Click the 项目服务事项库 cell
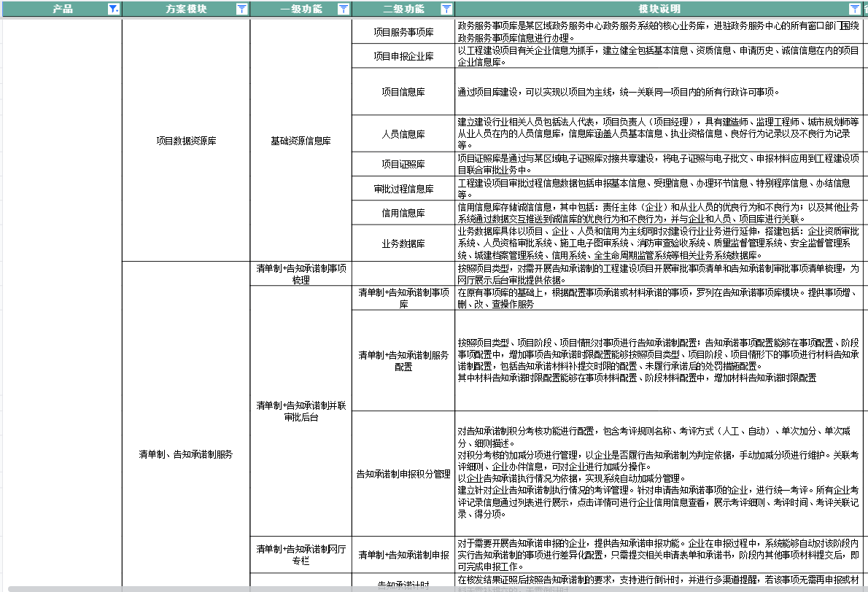868x592 pixels. coord(403,33)
